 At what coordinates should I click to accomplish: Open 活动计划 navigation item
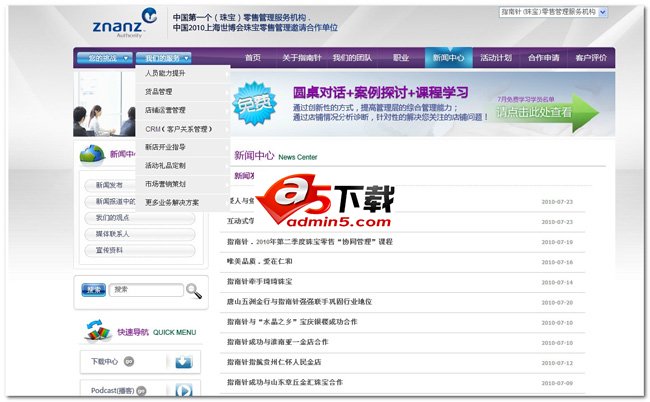coord(496,58)
